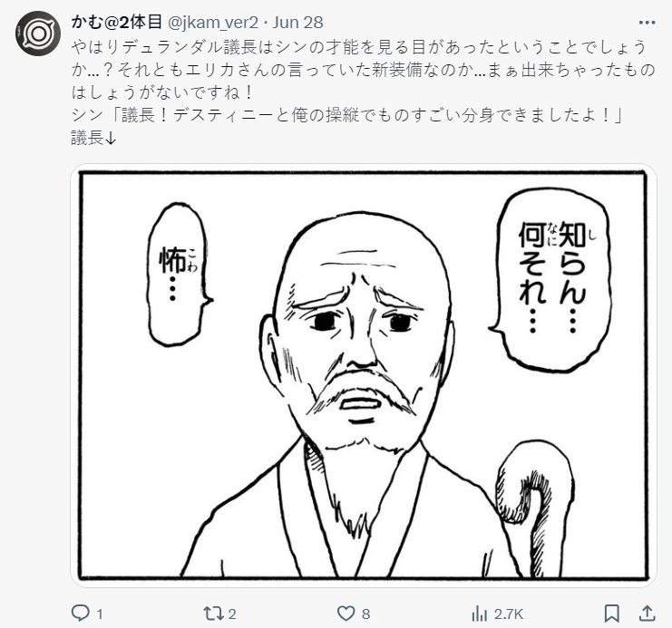Screen dimensions: 672x628
Task: Open the reply speech bubble icon
Action: [x=80, y=614]
